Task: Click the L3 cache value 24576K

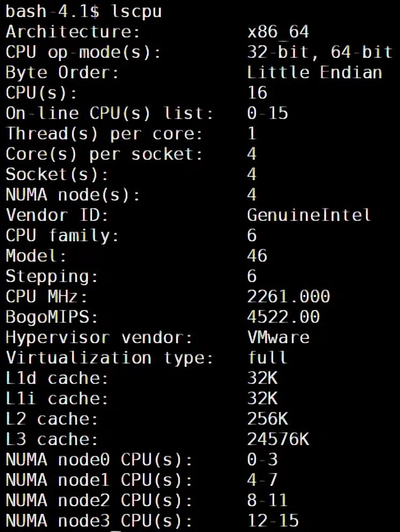Action: pos(278,439)
